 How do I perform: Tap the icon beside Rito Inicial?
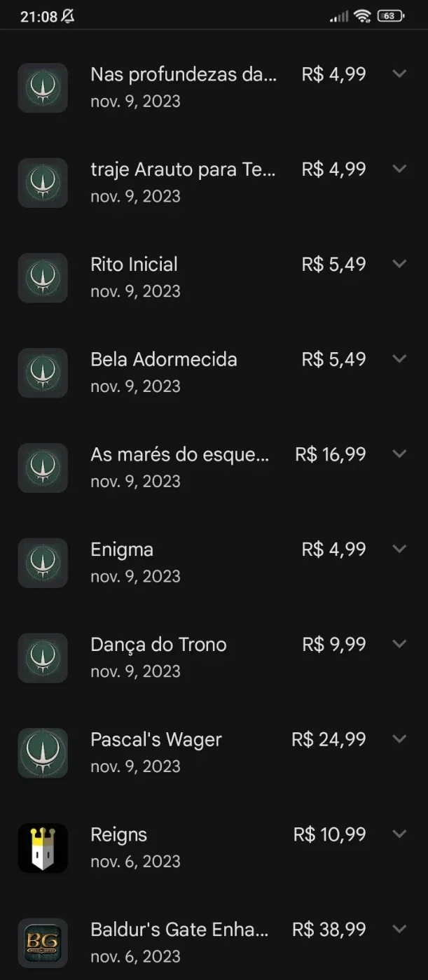(43, 278)
